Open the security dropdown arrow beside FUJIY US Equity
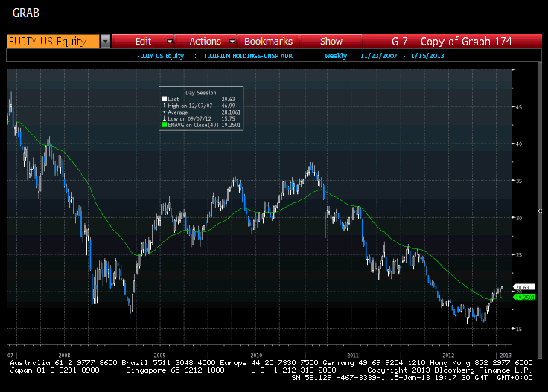 105,42
